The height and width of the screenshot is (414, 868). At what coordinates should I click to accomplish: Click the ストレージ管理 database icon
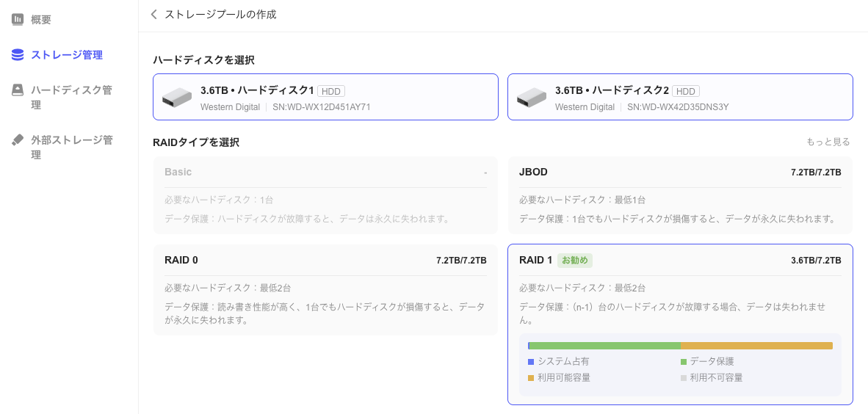point(18,55)
